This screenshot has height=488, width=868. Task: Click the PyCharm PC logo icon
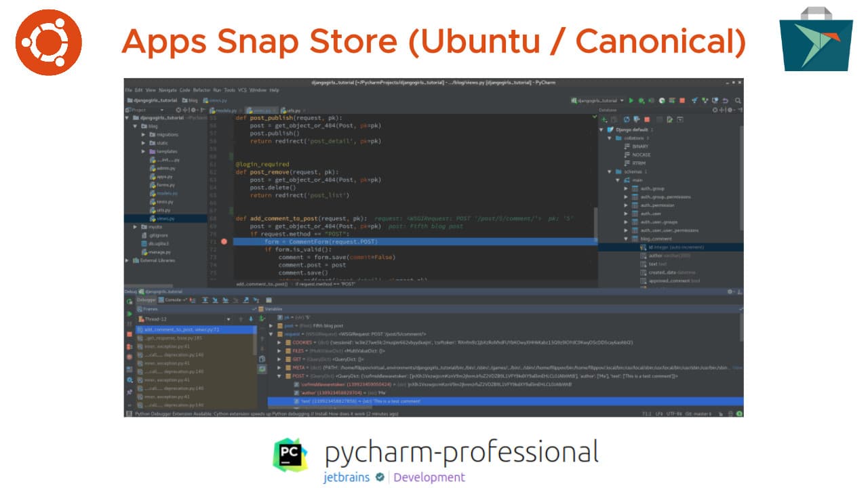(290, 455)
